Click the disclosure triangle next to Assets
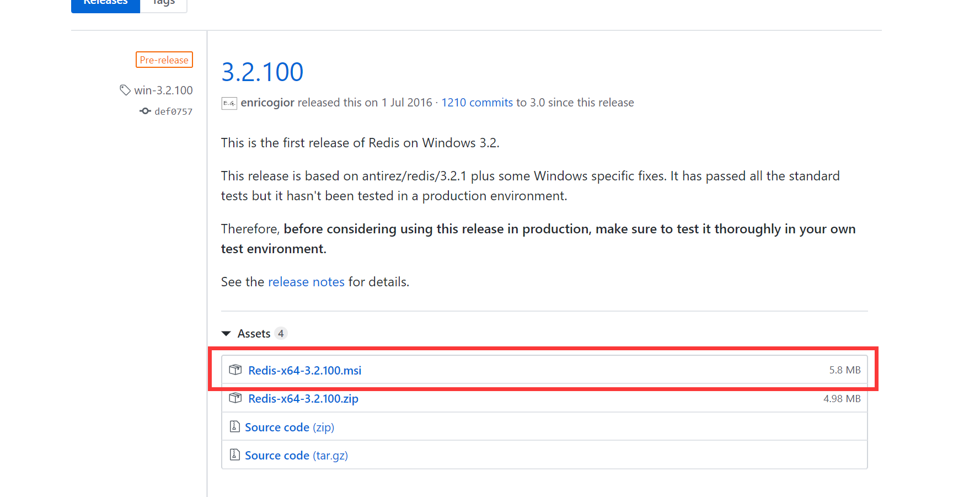The width and height of the screenshot is (980, 497). click(x=227, y=333)
